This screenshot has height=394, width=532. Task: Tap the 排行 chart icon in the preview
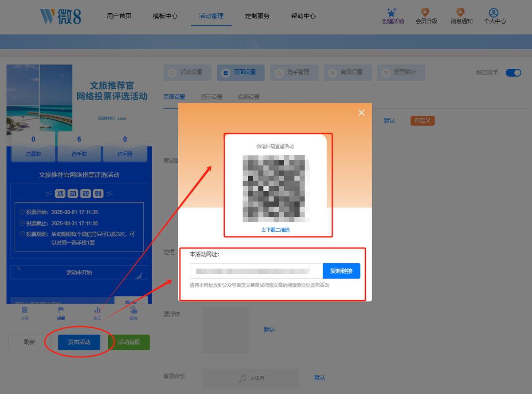coord(97,310)
